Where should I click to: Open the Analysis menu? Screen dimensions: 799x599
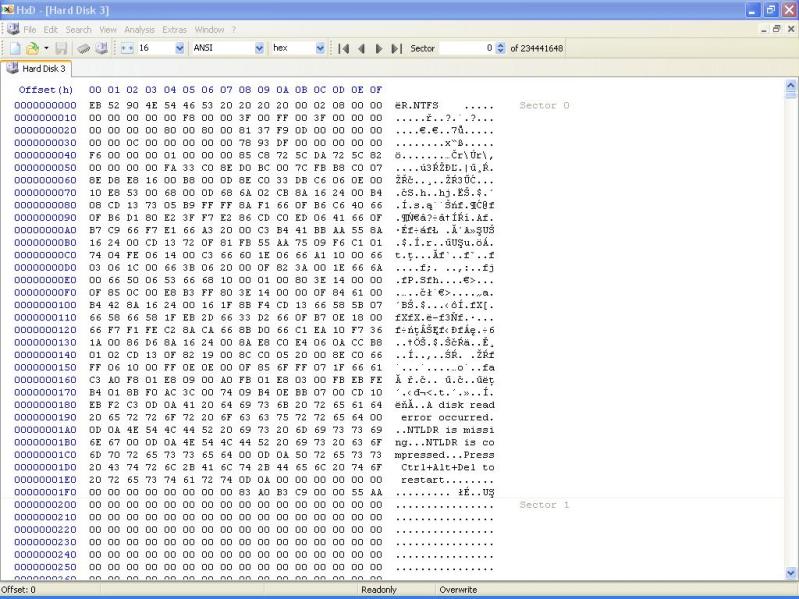click(139, 30)
